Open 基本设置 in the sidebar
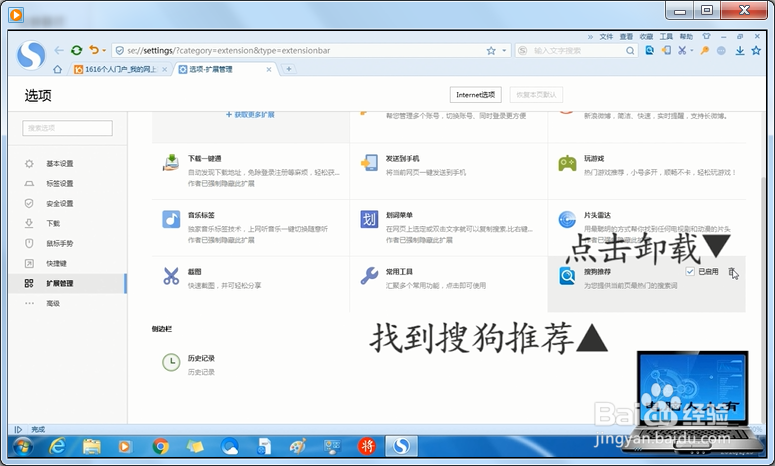Viewport: 775px width, 466px height. (x=59, y=164)
